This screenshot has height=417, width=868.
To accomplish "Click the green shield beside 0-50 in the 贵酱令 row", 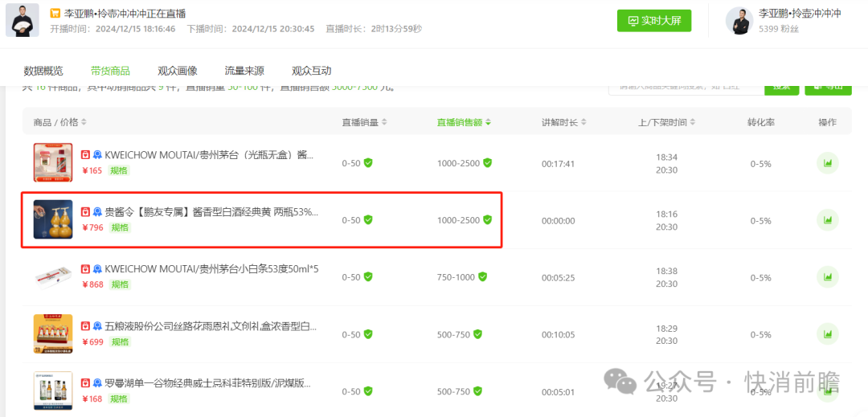I will click(367, 219).
